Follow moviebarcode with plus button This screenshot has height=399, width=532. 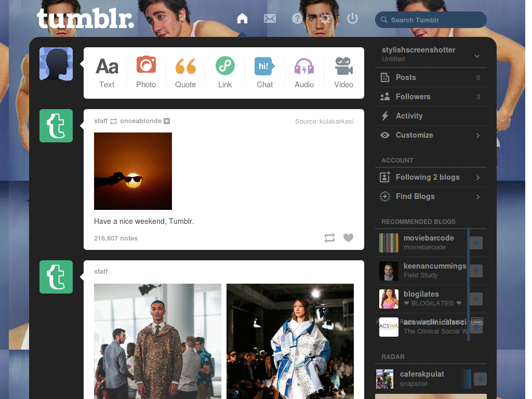click(x=476, y=243)
